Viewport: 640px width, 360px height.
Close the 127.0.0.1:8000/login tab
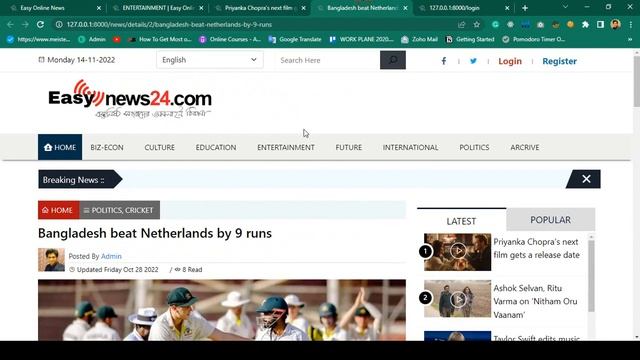tap(507, 8)
